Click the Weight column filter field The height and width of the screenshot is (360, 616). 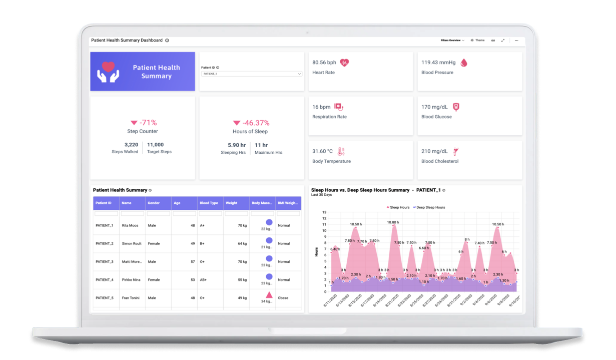pyautogui.click(x=236, y=213)
